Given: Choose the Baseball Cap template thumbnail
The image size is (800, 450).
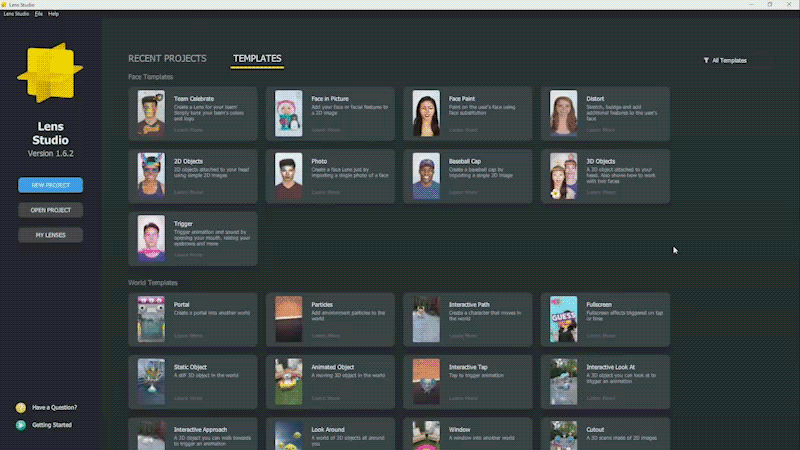Looking at the screenshot, I should 426,177.
